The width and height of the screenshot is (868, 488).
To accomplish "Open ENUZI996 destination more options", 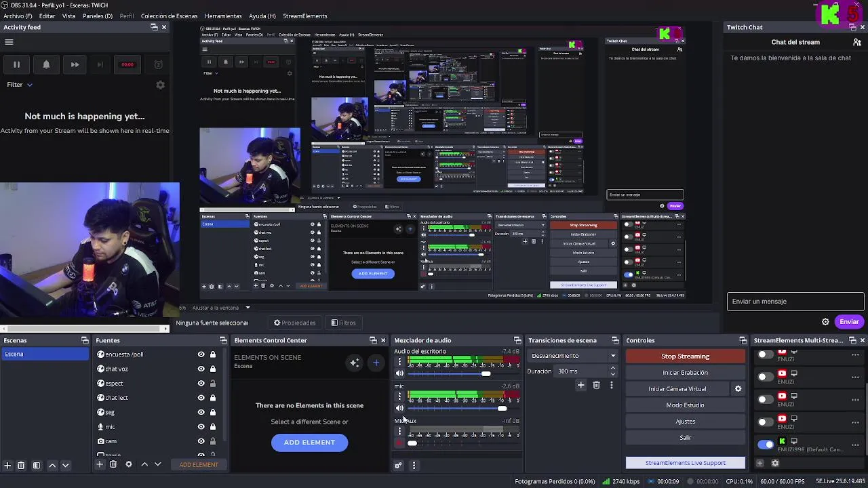I will click(x=855, y=445).
